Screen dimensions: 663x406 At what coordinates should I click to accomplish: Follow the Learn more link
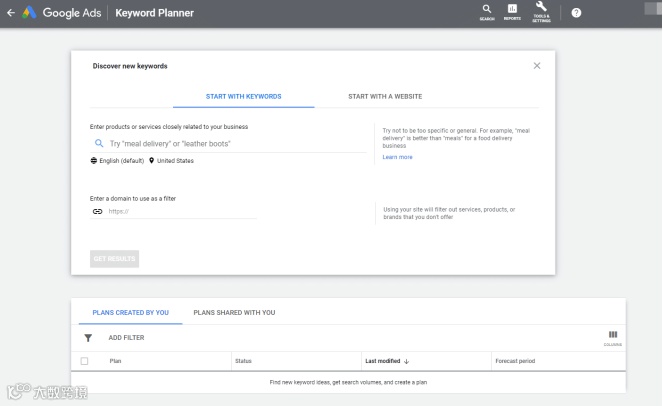(397, 157)
